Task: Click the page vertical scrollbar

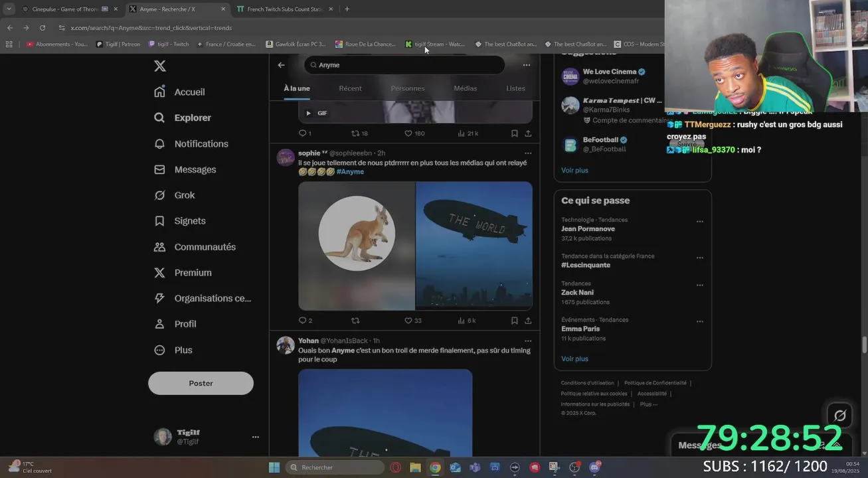Action: (865, 345)
